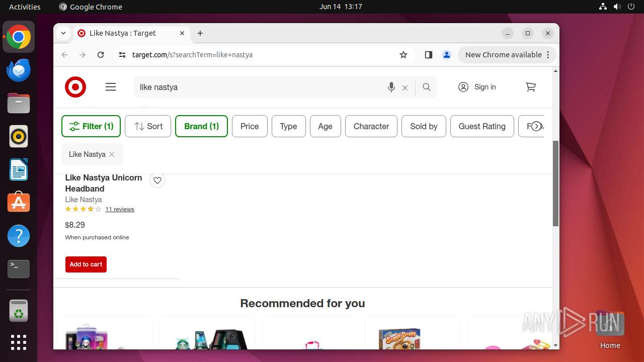The height and width of the screenshot is (362, 644).
Task: Start voice search with microphone icon
Action: point(391,87)
